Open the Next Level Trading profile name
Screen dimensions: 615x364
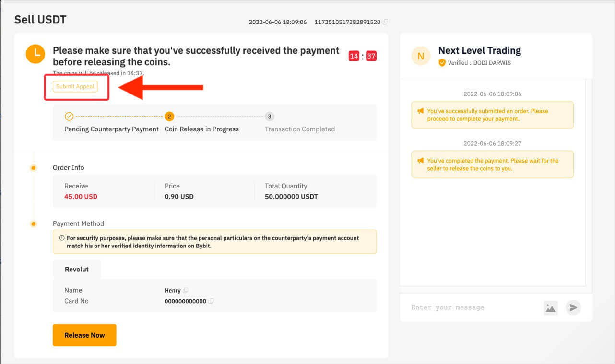pos(479,50)
